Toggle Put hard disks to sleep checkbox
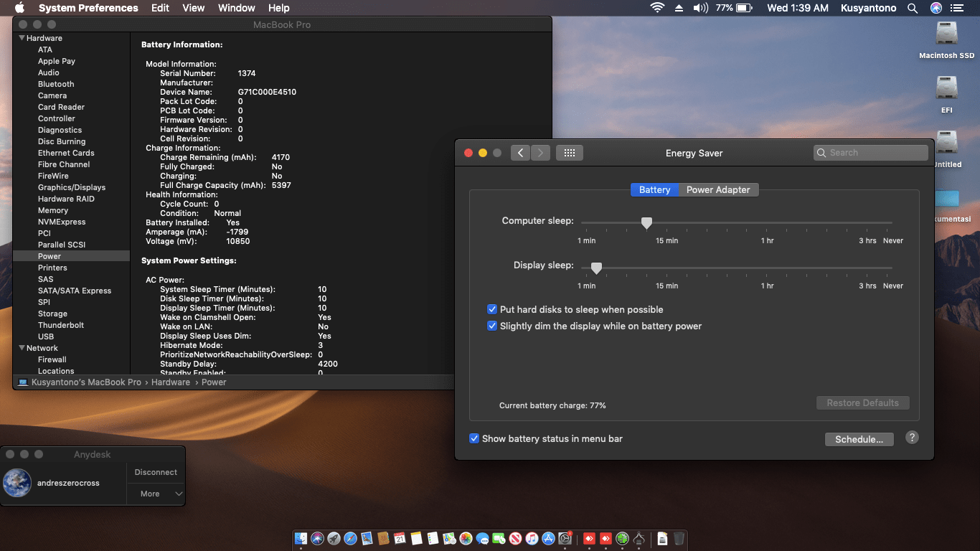The width and height of the screenshot is (980, 551). click(492, 309)
